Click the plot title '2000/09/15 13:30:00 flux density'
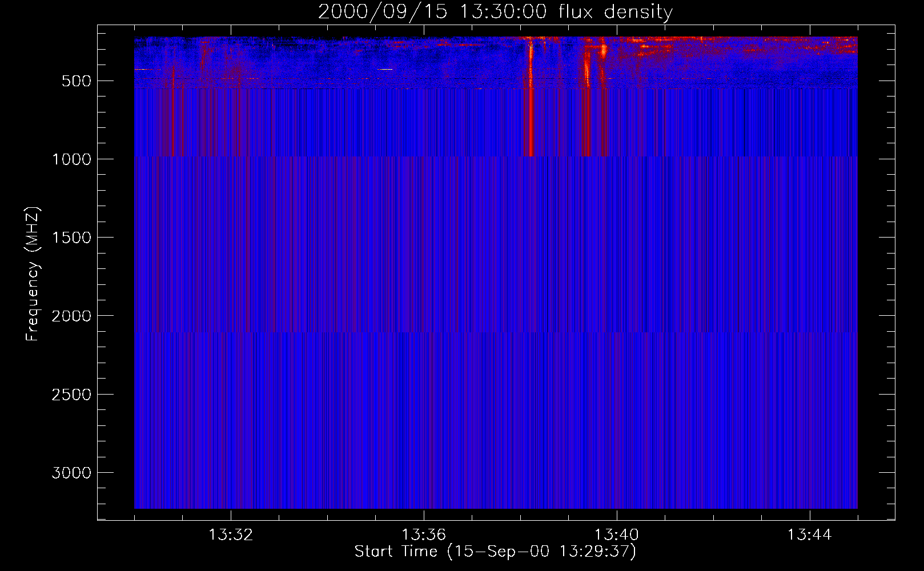The width and height of the screenshot is (924, 571). 495,11
